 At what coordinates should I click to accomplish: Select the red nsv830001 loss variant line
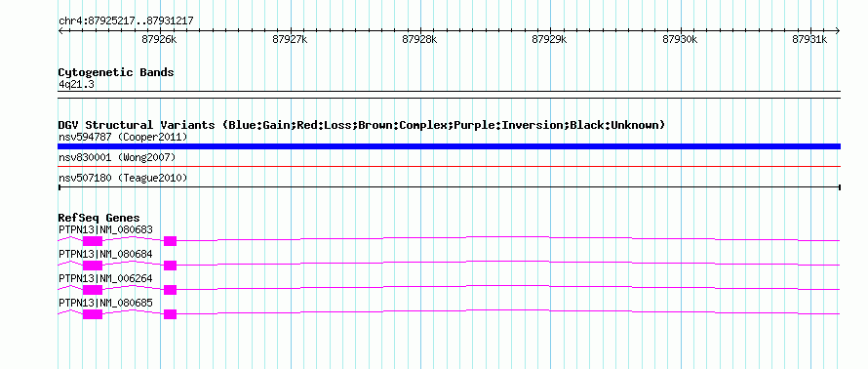[449, 166]
